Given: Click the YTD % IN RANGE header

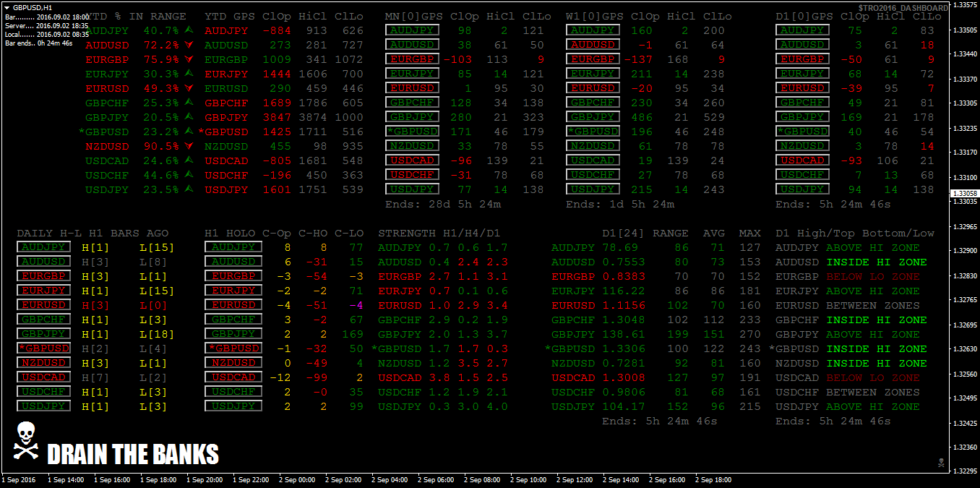Looking at the screenshot, I should (x=136, y=16).
